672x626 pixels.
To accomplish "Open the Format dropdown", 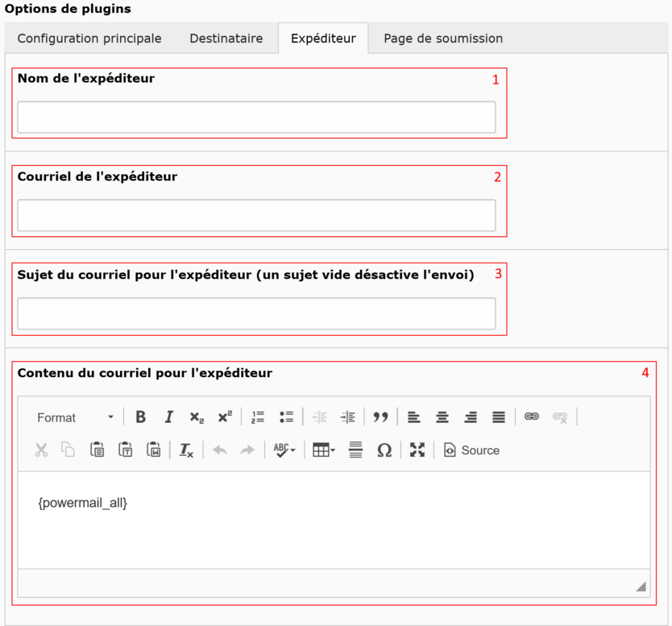I will (75, 417).
